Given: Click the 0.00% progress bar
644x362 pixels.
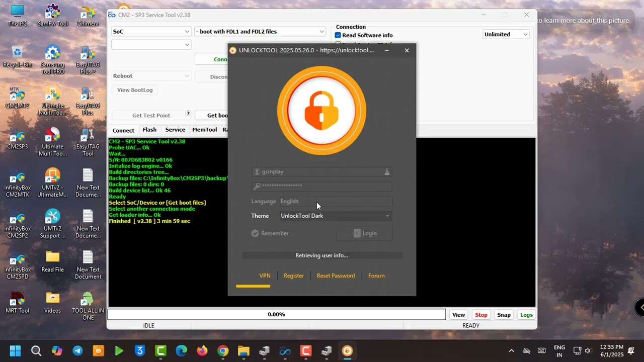Looking at the screenshot, I should pos(276,314).
